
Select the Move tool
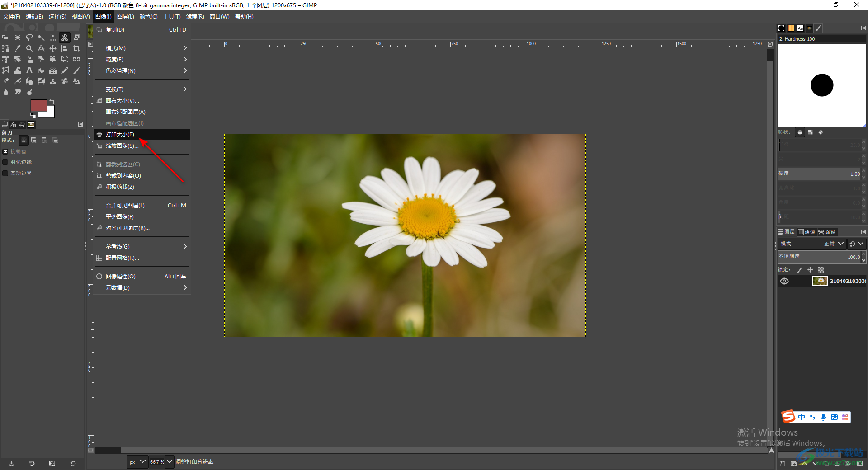click(x=53, y=48)
